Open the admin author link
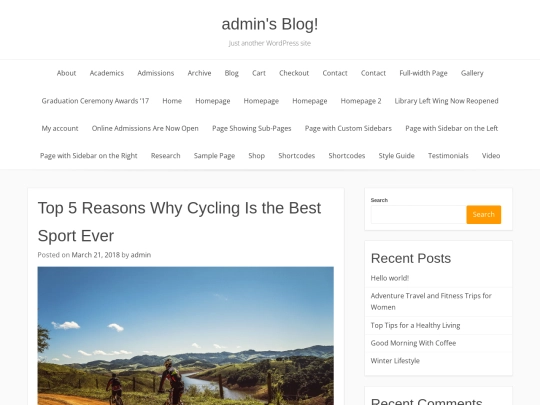 click(x=141, y=255)
